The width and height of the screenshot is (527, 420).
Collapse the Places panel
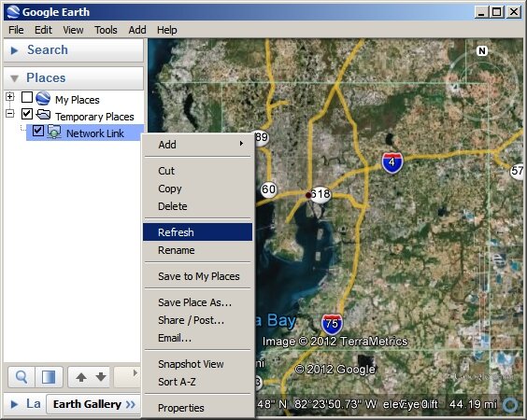pyautogui.click(x=14, y=78)
